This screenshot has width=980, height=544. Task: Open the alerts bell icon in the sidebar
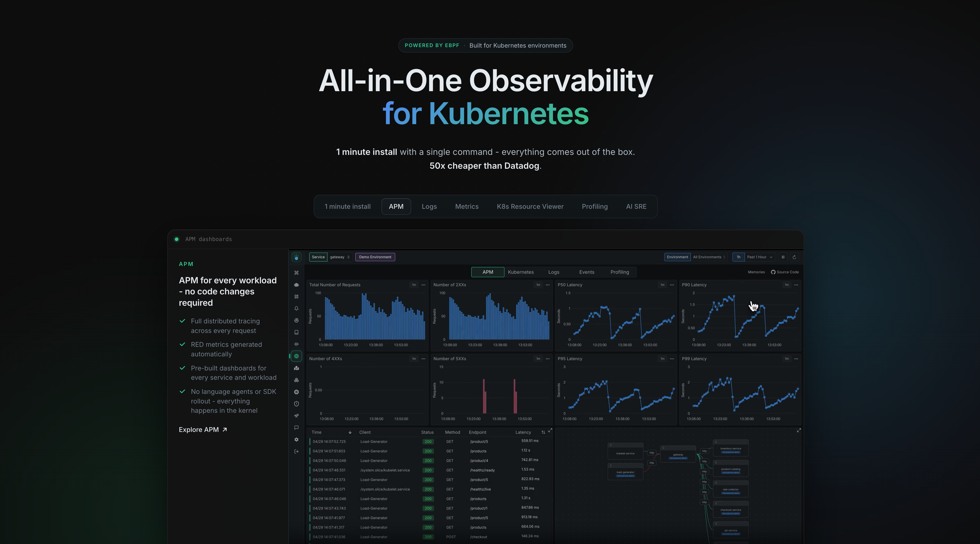[x=296, y=309]
